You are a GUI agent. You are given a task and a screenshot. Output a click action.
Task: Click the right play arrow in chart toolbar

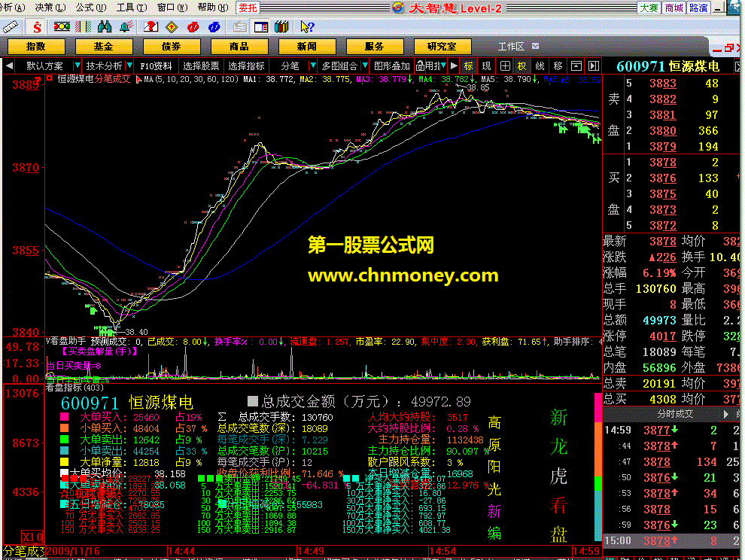pos(454,66)
